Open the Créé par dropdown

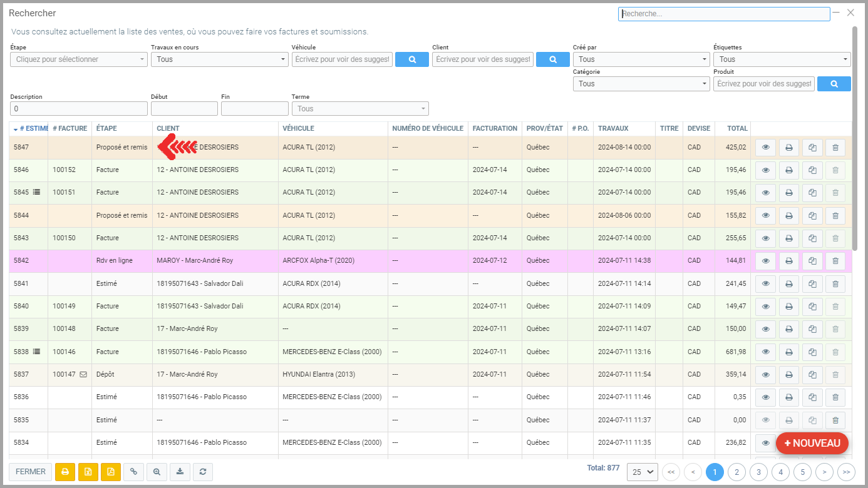(x=641, y=59)
